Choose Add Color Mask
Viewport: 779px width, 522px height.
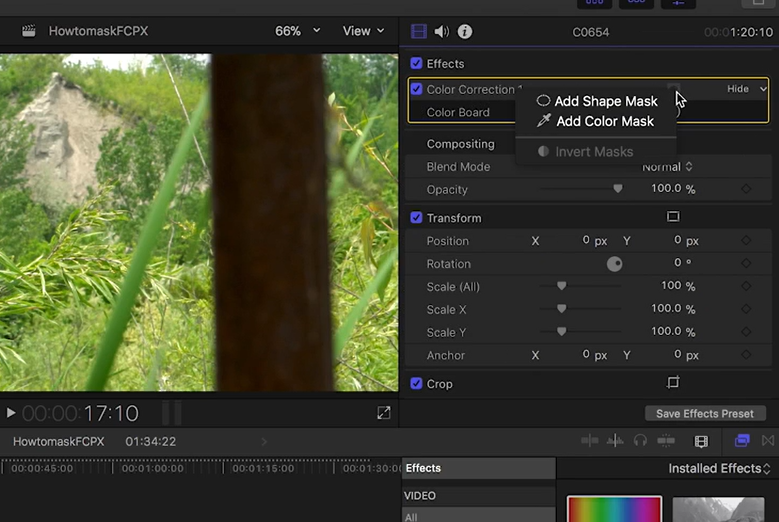tap(596, 121)
